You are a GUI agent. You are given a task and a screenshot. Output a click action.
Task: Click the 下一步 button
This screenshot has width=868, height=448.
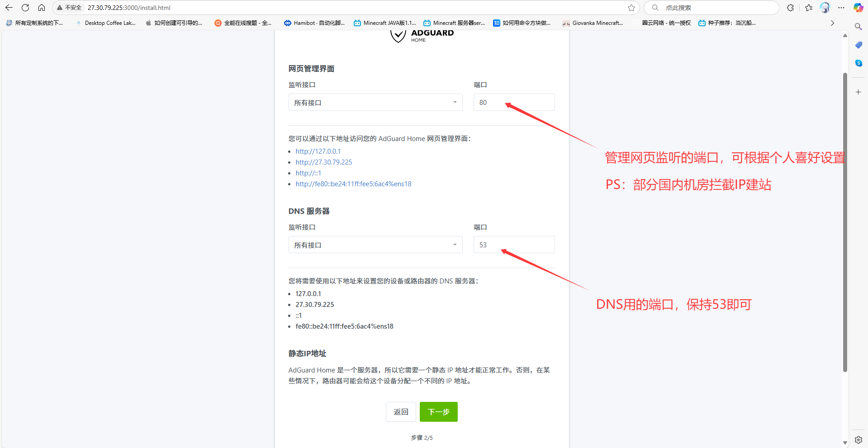[438, 412]
